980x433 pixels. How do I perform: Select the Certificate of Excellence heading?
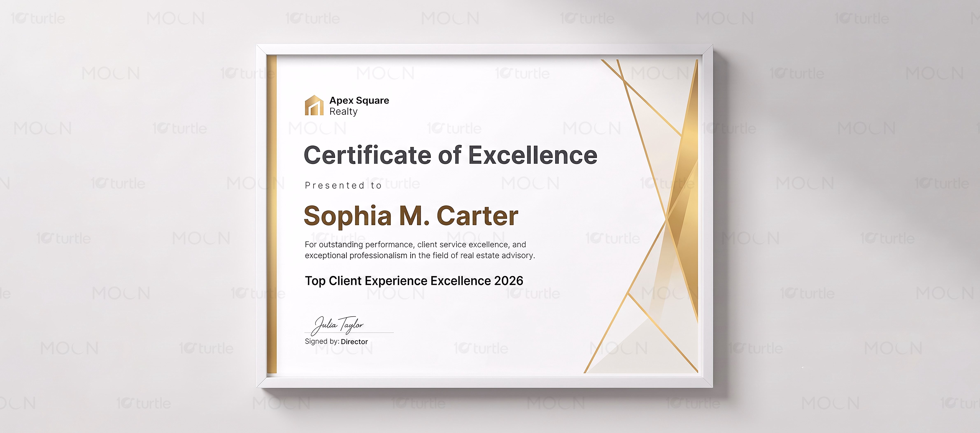coord(450,155)
